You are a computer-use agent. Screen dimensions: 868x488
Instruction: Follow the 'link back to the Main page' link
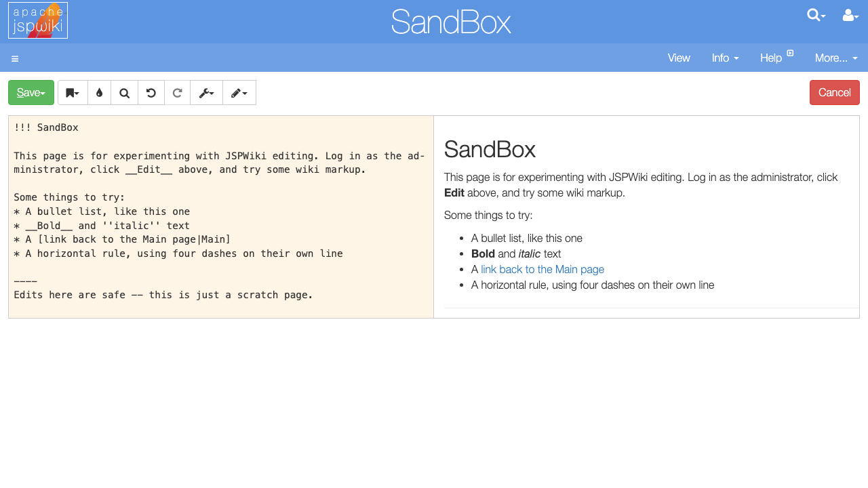tap(542, 269)
